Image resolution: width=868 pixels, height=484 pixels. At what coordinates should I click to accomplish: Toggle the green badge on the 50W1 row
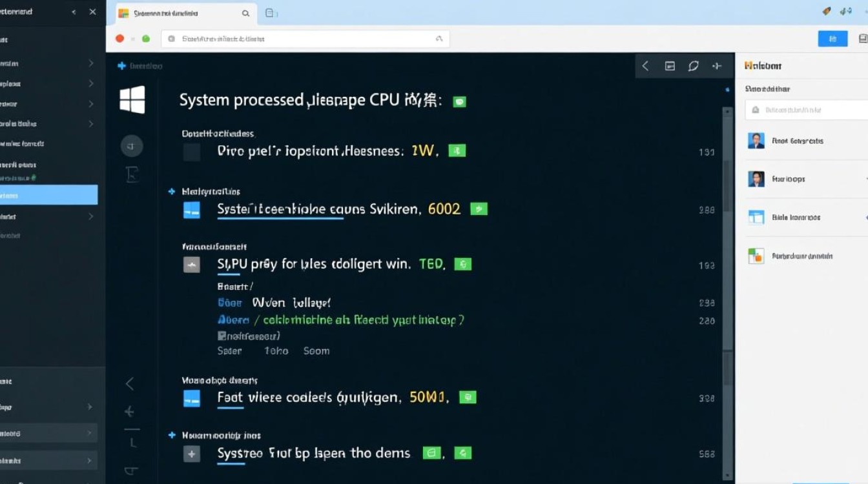(468, 397)
